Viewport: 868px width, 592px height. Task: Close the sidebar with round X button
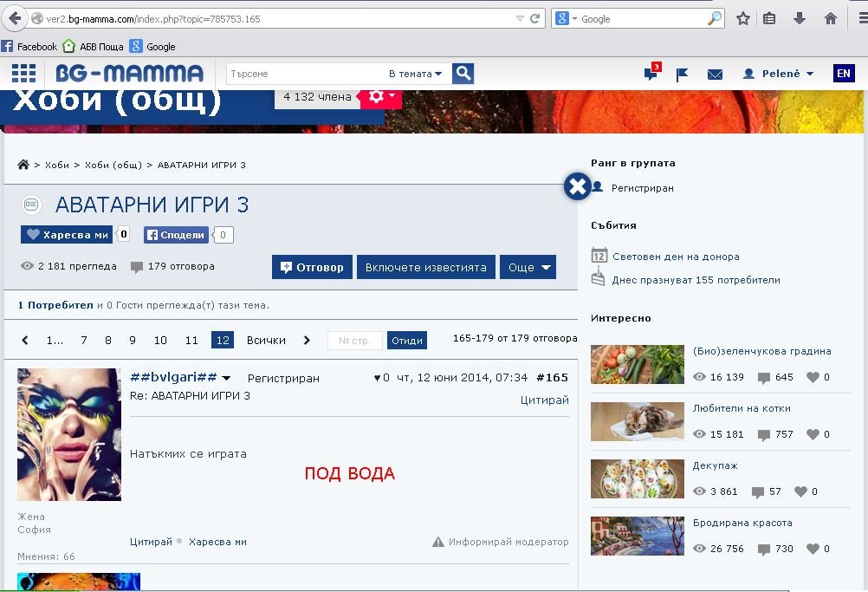pyautogui.click(x=577, y=186)
